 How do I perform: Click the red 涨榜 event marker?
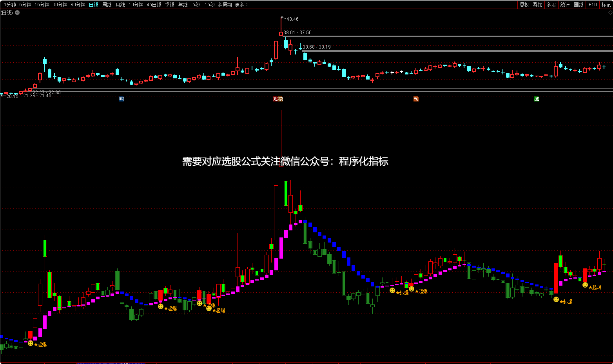pos(278,99)
